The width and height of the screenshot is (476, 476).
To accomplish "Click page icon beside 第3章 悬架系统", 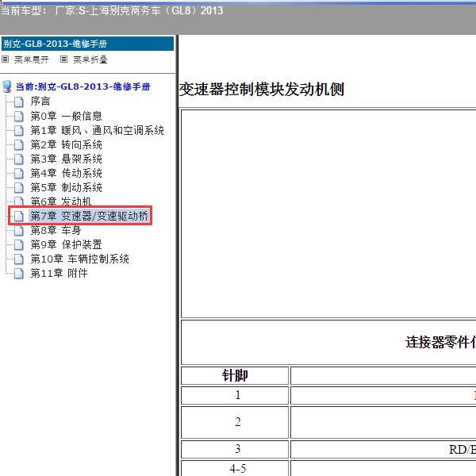I will coord(19,159).
